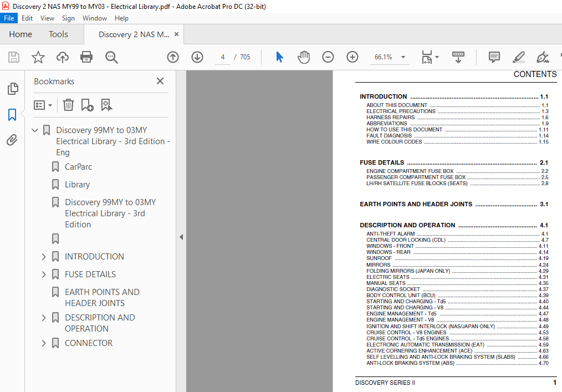
Task: Open the Window menu
Action: pos(95,18)
